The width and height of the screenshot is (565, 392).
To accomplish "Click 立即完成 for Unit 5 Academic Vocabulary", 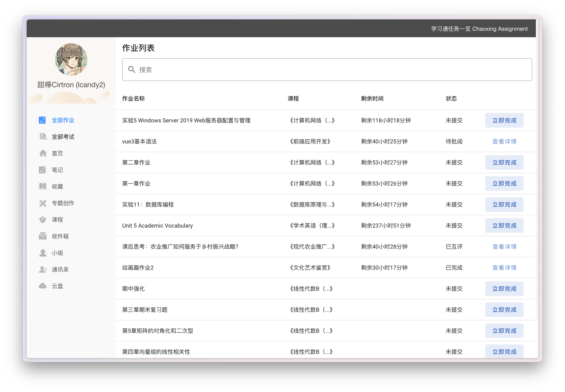I will click(x=504, y=226).
